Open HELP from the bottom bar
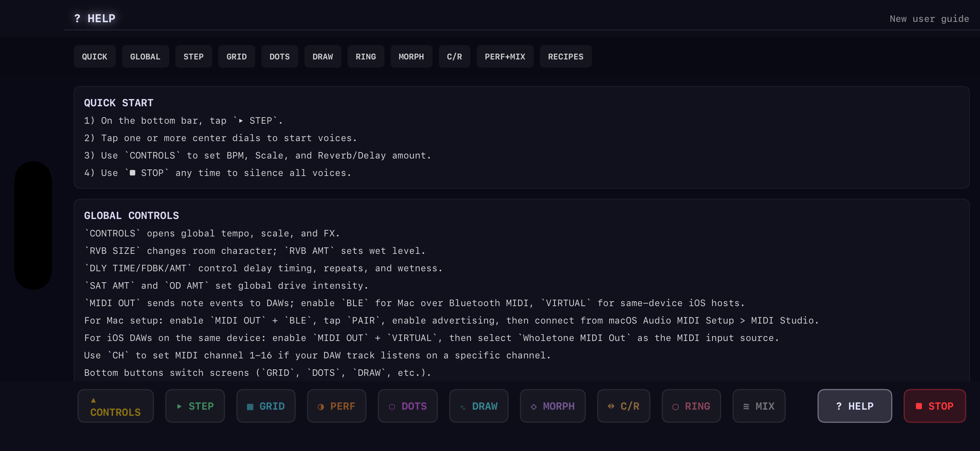This screenshot has width=980, height=451. coord(855,406)
